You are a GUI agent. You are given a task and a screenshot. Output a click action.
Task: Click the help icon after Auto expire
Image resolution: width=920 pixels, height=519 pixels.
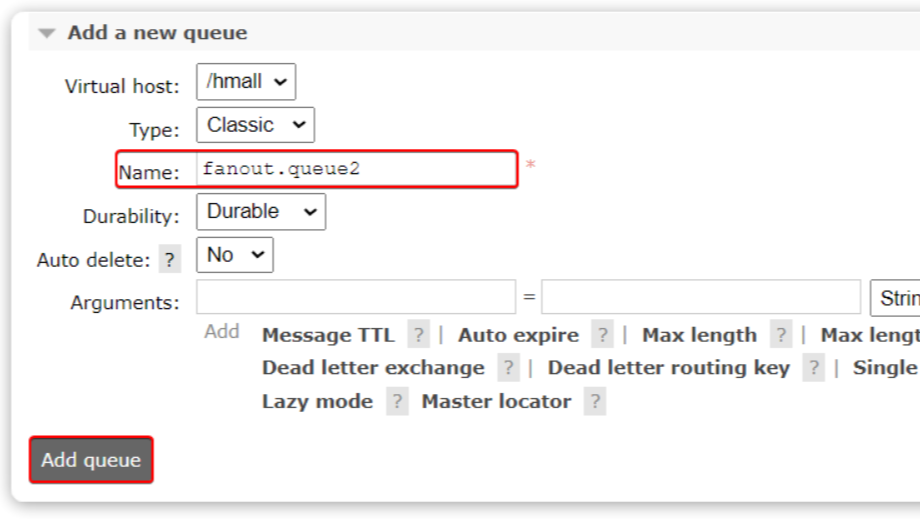602,335
